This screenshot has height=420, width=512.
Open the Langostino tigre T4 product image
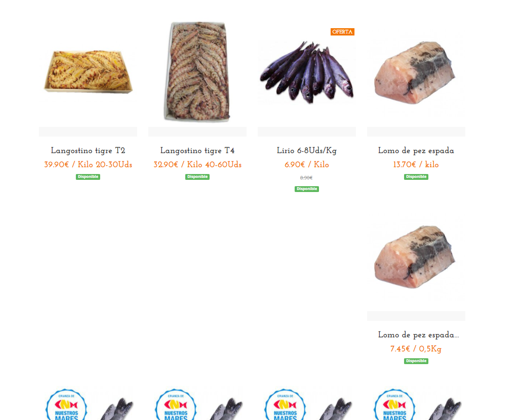point(197,71)
